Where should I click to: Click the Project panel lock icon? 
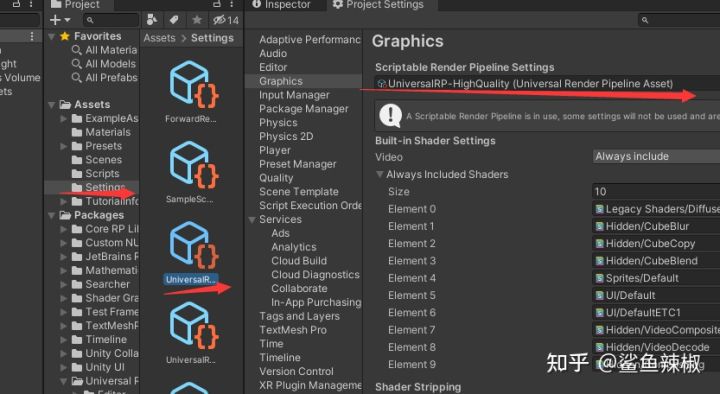(218, 4)
